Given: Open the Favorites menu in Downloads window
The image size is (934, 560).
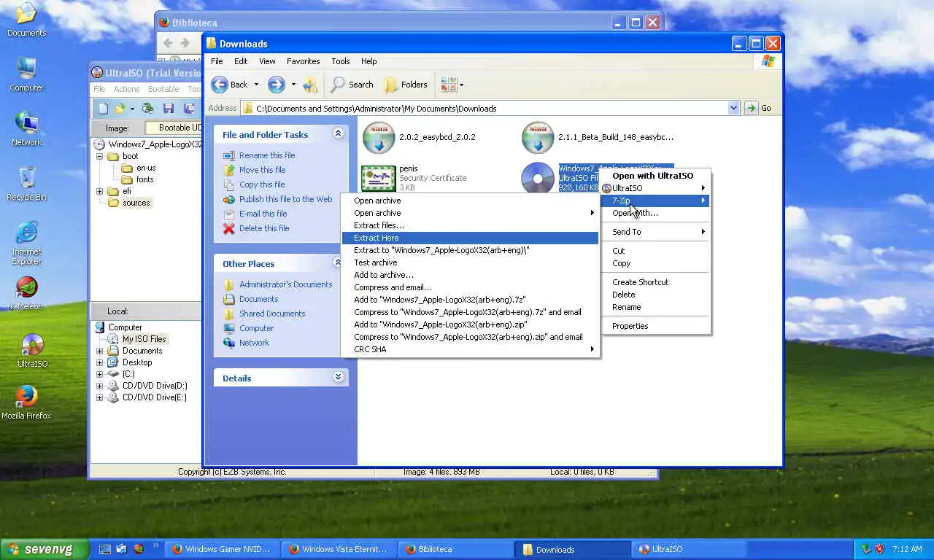Looking at the screenshot, I should (303, 61).
